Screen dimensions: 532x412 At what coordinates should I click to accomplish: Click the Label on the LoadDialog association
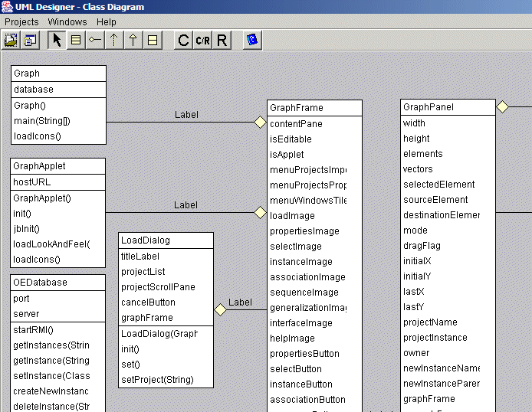240,302
